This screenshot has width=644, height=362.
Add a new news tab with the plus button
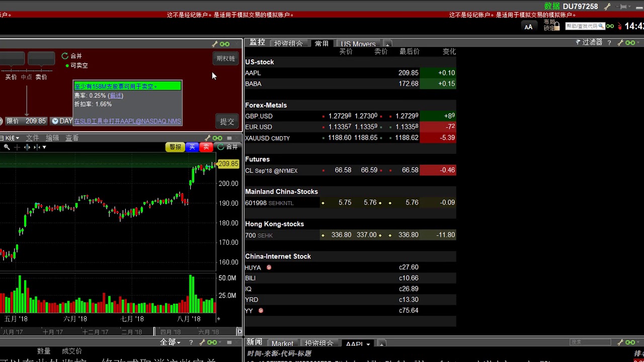coord(381,344)
